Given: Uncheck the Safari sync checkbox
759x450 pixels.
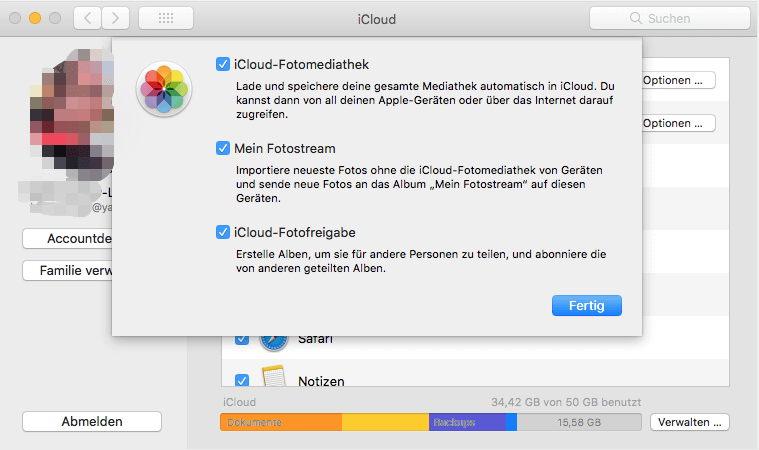Looking at the screenshot, I should [x=241, y=340].
